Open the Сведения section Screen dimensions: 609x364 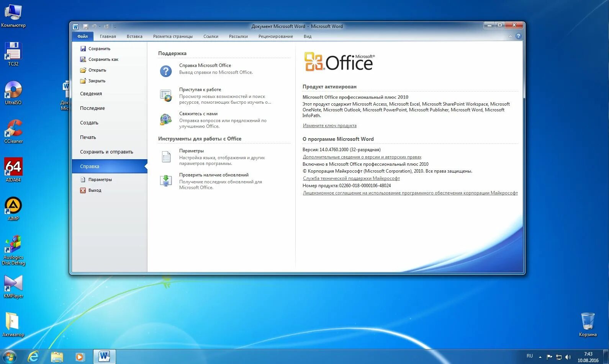pyautogui.click(x=91, y=93)
